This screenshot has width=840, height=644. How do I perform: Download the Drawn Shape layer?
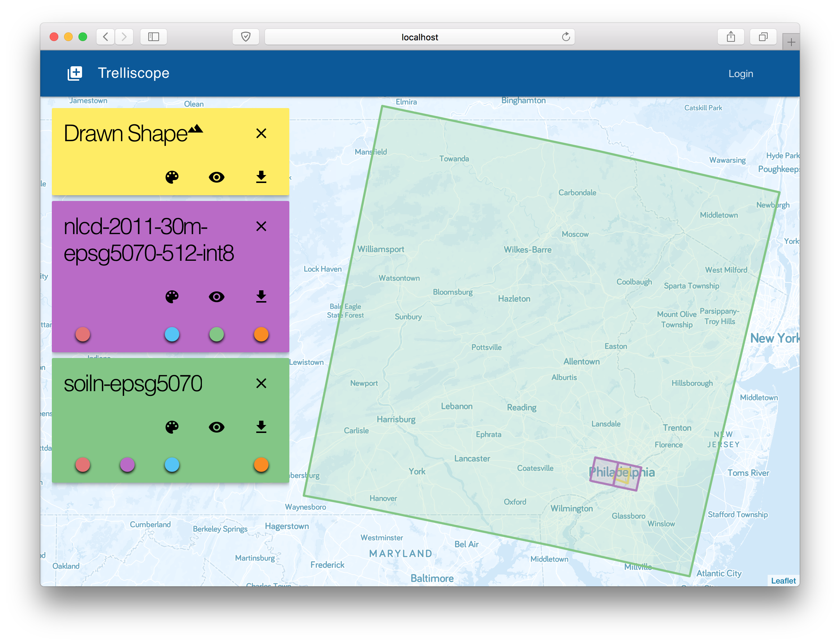point(261,177)
